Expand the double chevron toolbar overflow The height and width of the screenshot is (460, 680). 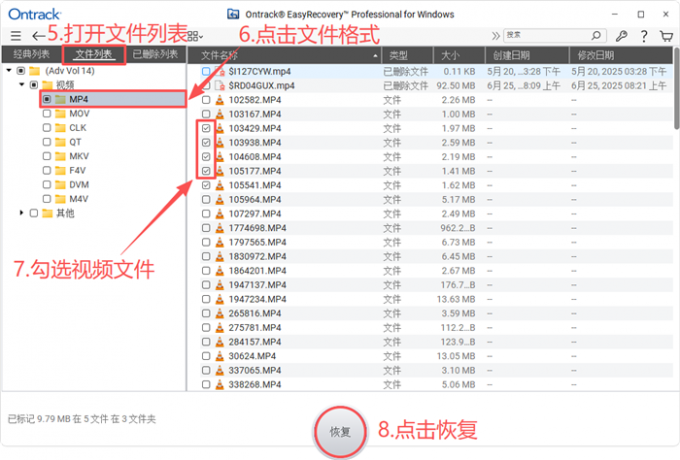pos(496,36)
